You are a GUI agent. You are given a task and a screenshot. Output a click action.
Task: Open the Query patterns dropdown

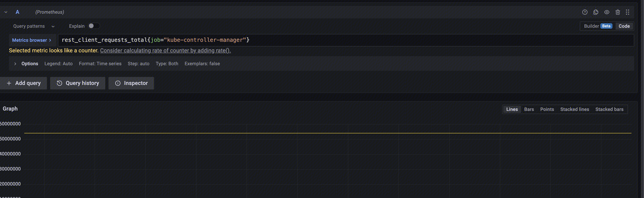(34, 26)
